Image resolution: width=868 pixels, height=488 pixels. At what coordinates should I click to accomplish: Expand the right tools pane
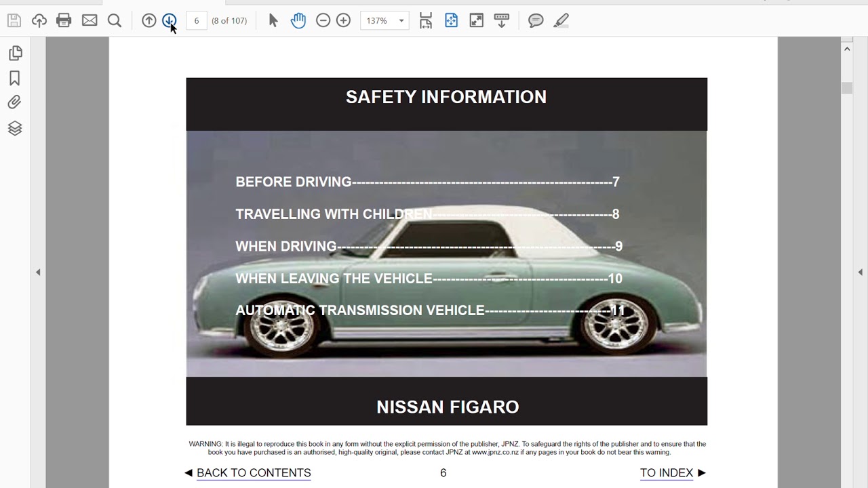(x=861, y=272)
